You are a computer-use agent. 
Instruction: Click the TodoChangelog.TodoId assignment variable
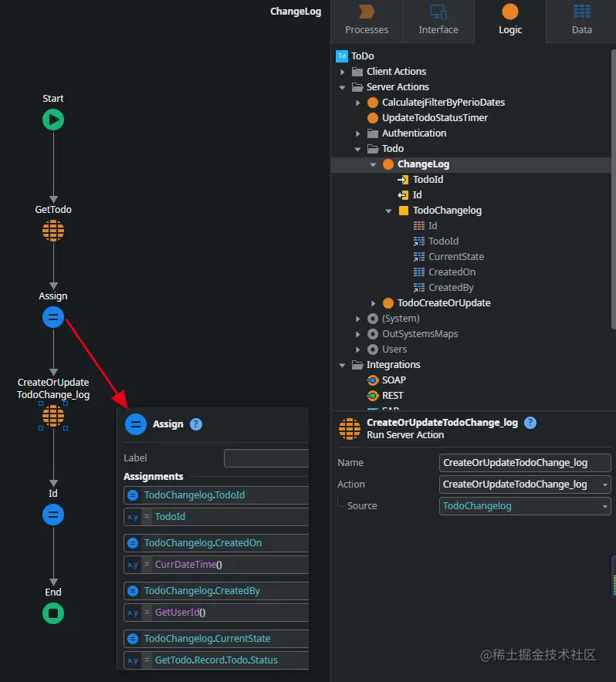pos(216,495)
